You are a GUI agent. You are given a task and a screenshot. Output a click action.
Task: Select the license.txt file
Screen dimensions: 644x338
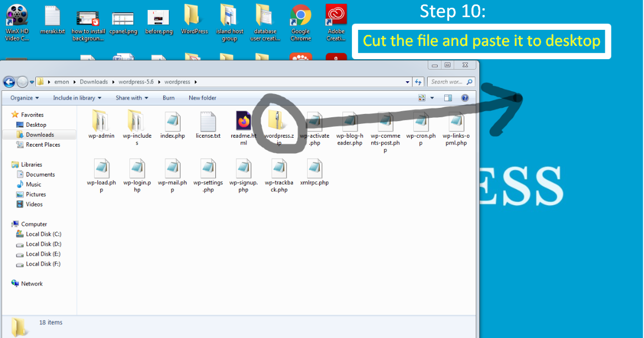[208, 125]
